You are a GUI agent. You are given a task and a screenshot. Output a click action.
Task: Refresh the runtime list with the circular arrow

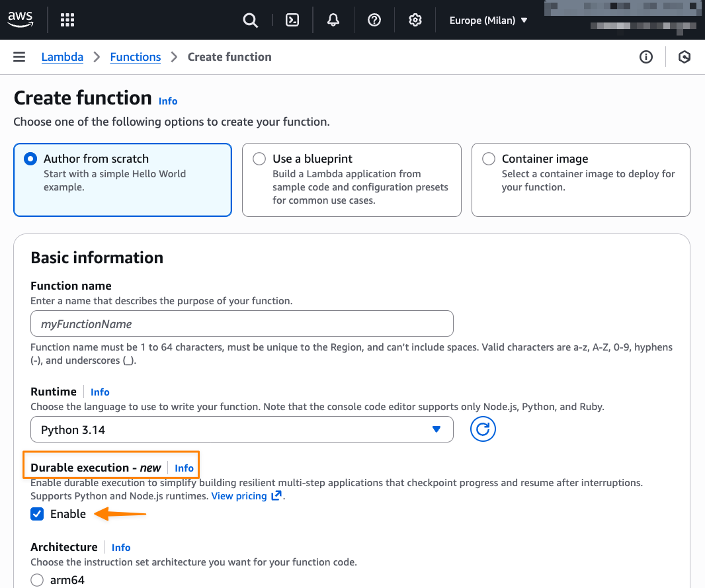point(483,429)
